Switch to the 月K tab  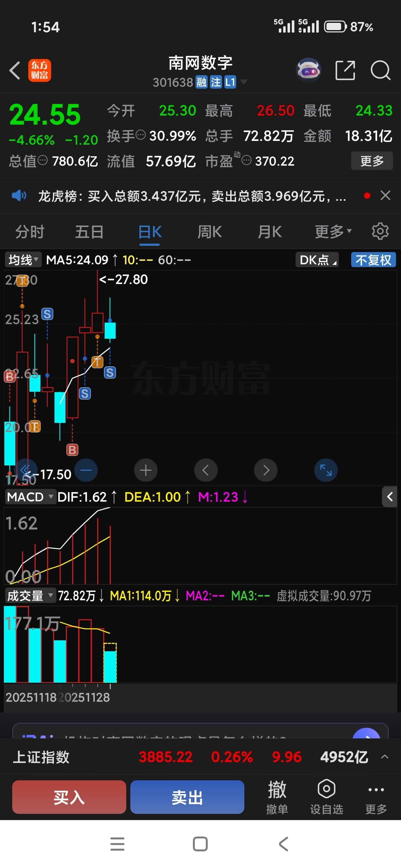click(269, 231)
